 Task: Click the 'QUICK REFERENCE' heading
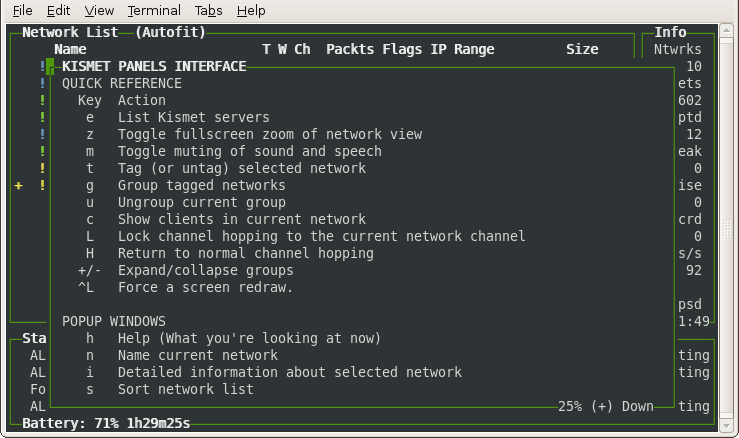pyautogui.click(x=122, y=83)
